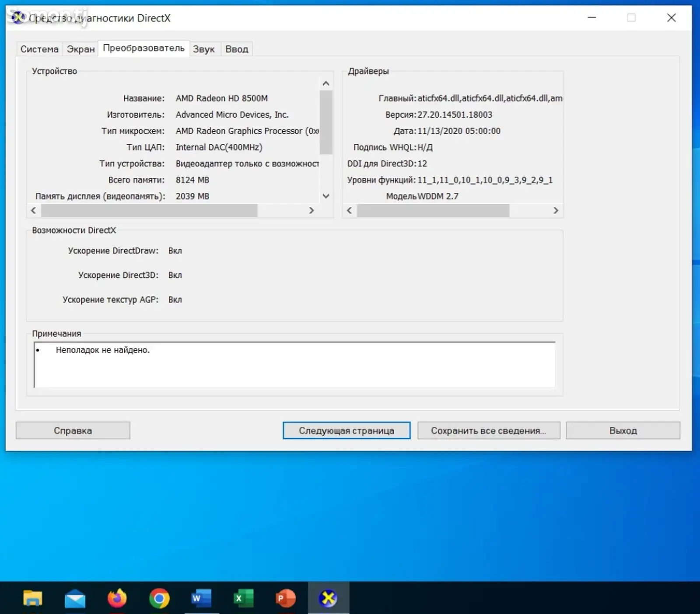The height and width of the screenshot is (614, 700).
Task: Close the DirectX diagnostic window
Action: (x=672, y=17)
